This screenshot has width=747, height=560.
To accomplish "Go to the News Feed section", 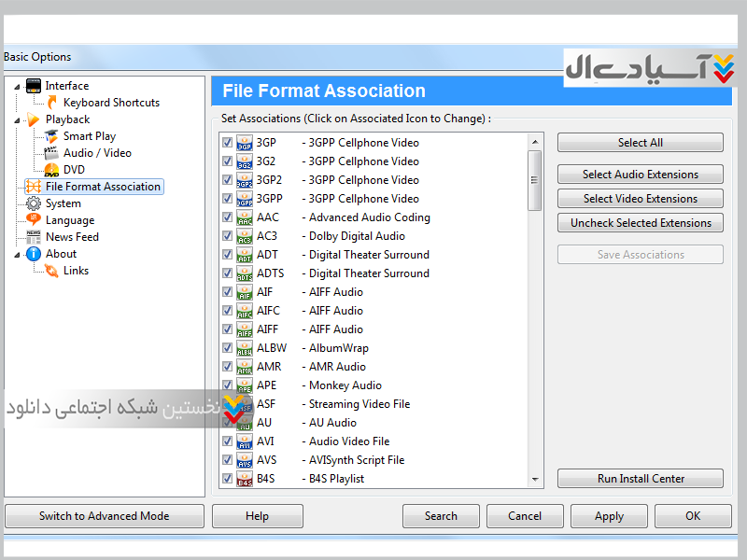I will 72,237.
